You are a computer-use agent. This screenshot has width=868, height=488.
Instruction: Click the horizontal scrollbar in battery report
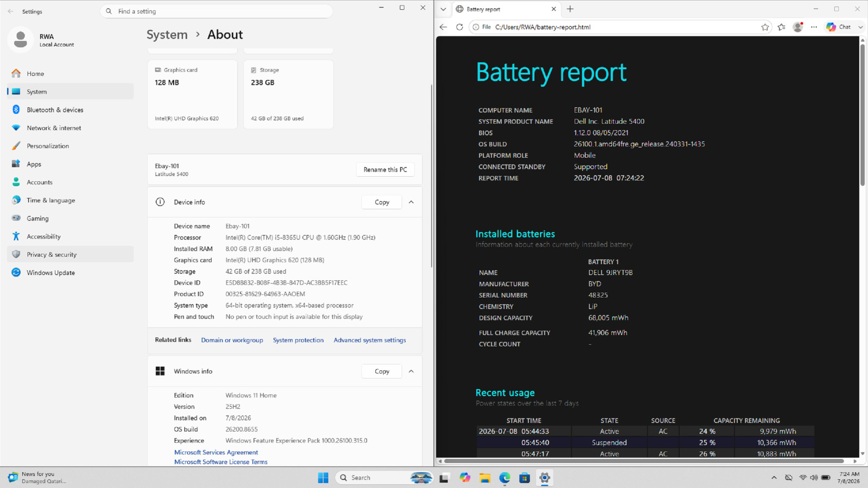tap(644, 461)
